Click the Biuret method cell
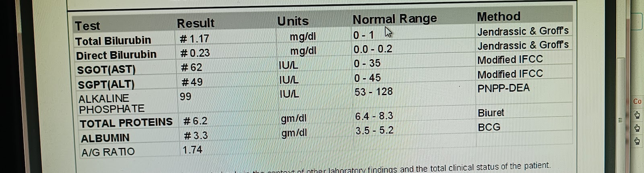This screenshot has width=644, height=173. click(491, 113)
